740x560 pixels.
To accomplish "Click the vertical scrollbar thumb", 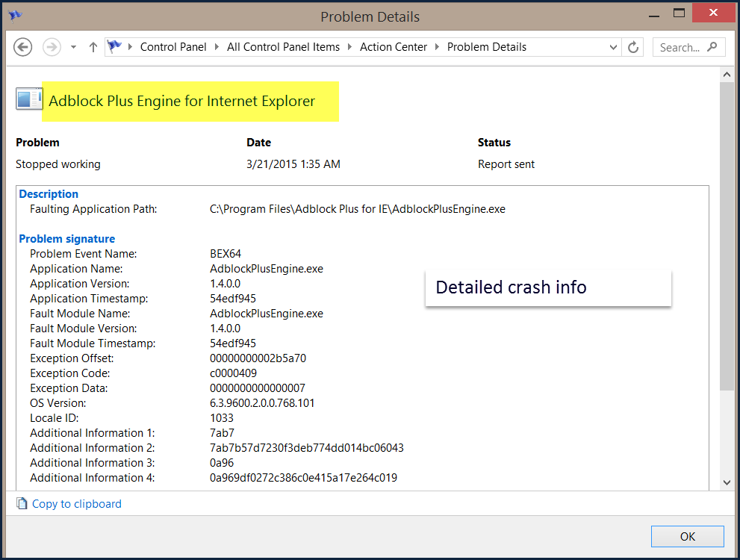I will tap(727, 236).
